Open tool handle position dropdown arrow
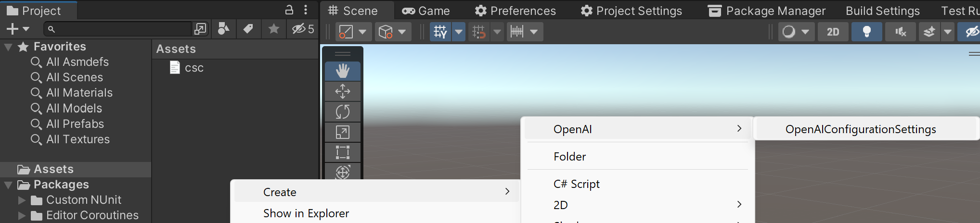 (x=363, y=32)
